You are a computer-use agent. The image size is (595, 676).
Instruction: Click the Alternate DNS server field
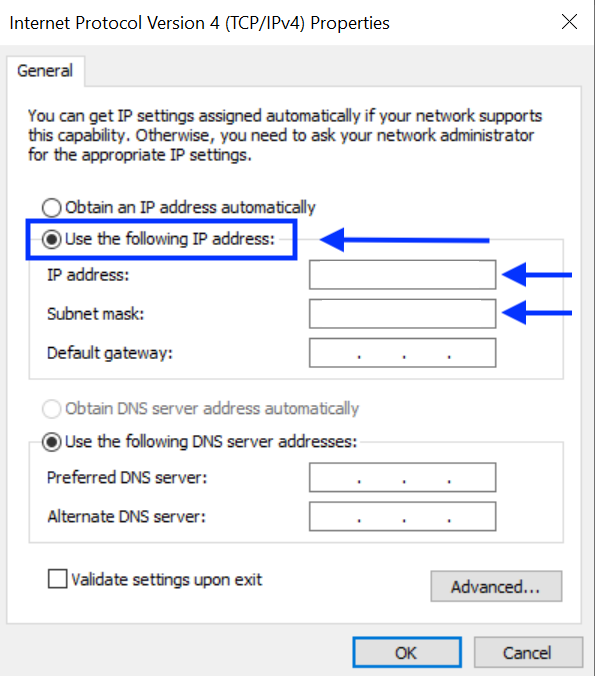(x=402, y=516)
